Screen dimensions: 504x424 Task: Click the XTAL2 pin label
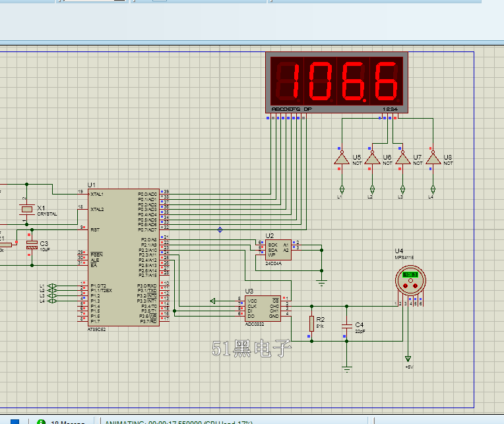[97, 210]
